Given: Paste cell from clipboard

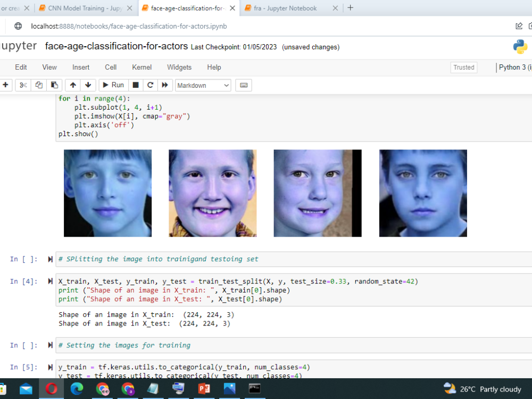Looking at the screenshot, I should pos(54,85).
